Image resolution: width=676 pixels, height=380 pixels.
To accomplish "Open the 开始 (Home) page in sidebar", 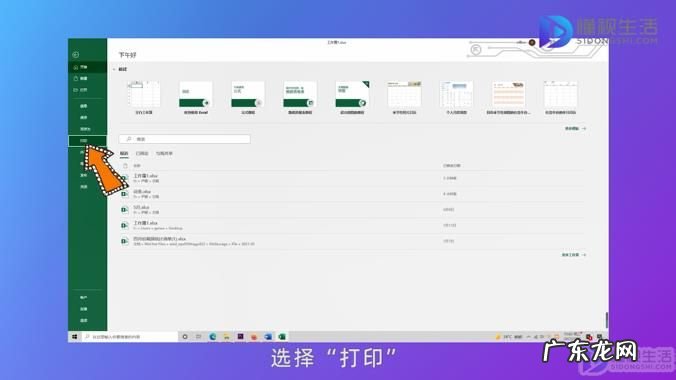I will pos(88,67).
